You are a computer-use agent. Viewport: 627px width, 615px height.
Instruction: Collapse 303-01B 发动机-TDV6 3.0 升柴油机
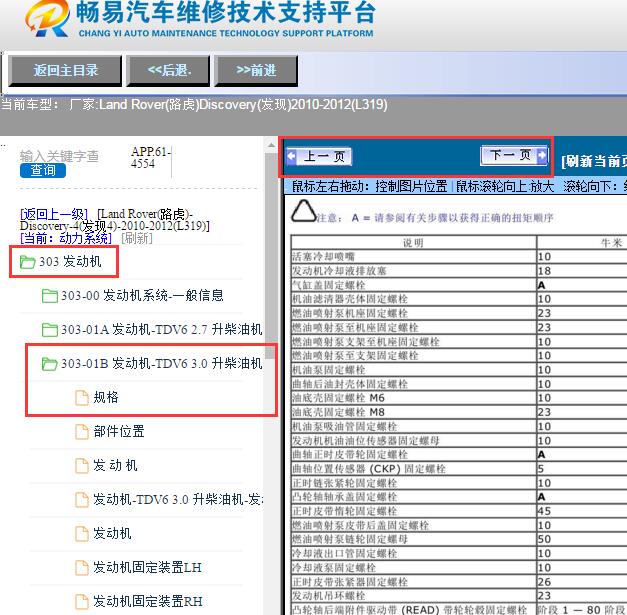(162, 364)
